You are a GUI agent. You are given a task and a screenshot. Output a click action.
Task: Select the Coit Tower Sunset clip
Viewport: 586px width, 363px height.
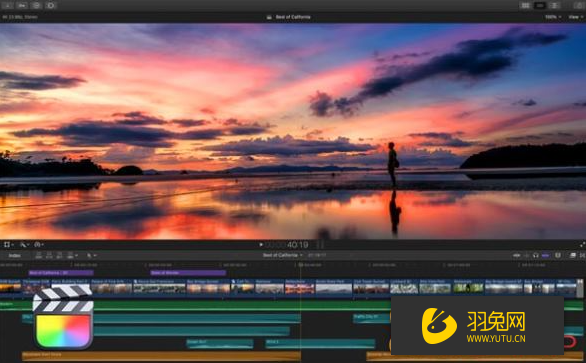(x=371, y=287)
